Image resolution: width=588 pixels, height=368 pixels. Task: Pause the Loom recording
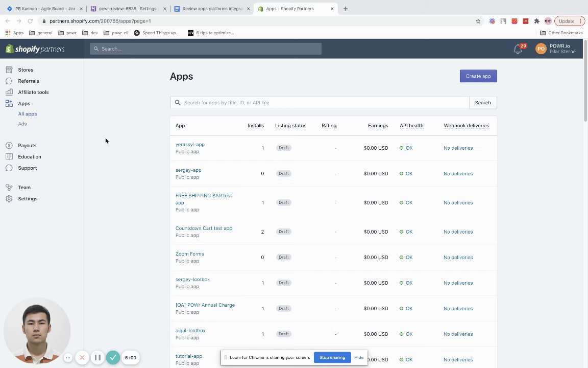(x=97, y=357)
